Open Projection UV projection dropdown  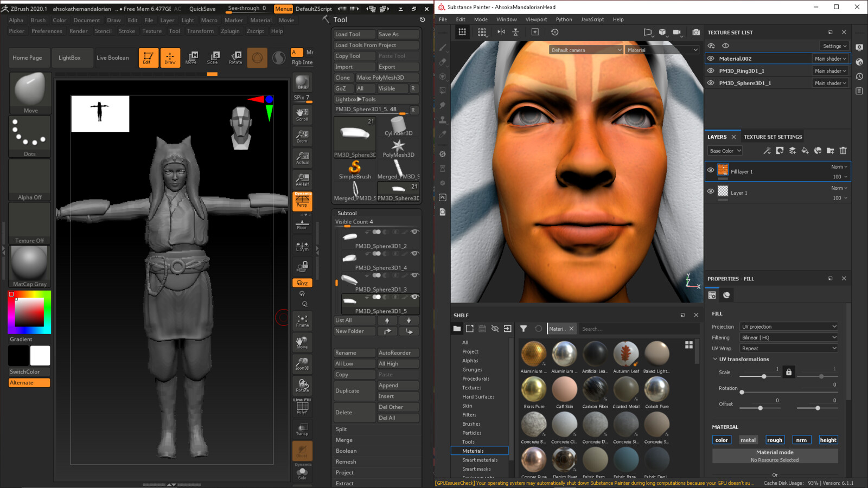[789, 326]
